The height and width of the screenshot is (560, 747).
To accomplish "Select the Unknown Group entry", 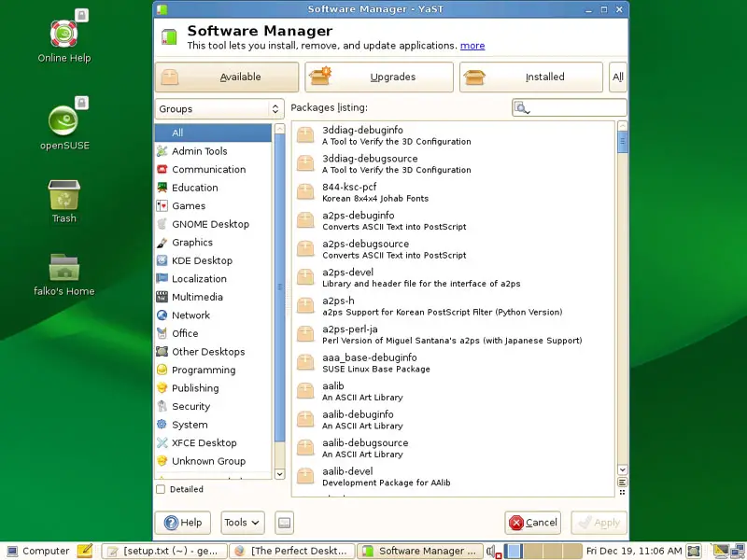I will pos(213,461).
